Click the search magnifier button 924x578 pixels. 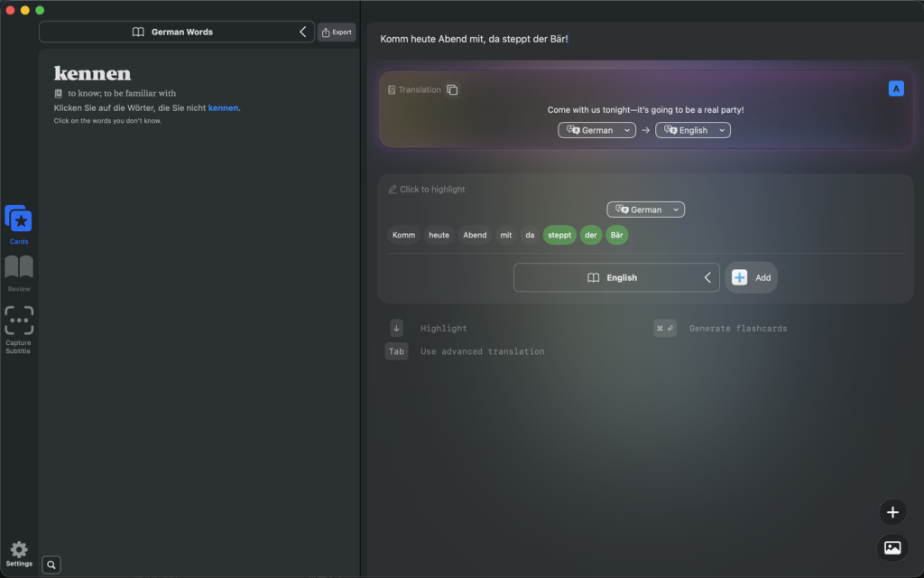pos(51,565)
